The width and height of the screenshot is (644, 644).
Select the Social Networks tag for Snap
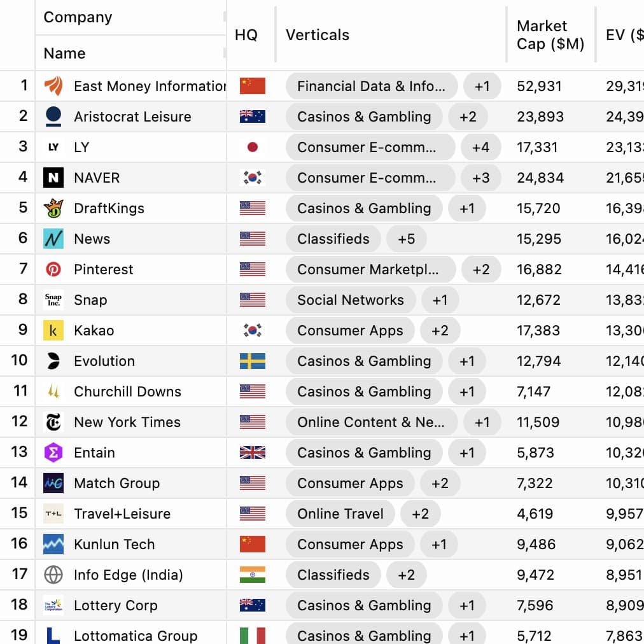click(351, 300)
